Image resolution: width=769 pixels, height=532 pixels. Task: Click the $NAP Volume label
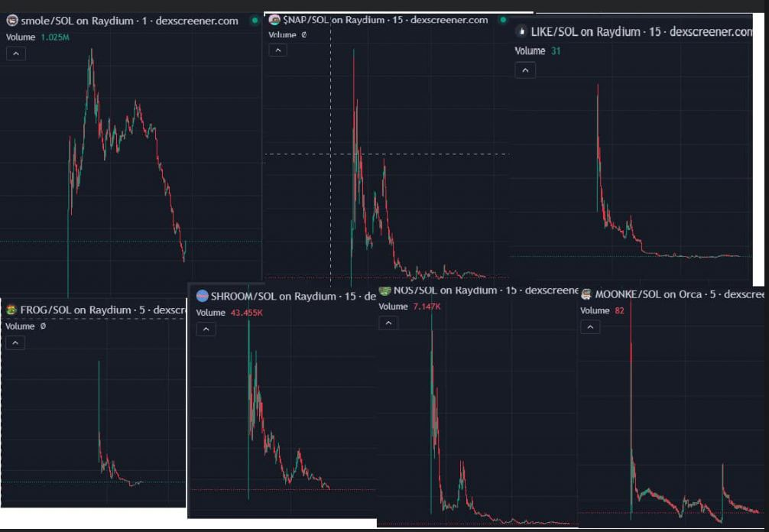tap(283, 35)
